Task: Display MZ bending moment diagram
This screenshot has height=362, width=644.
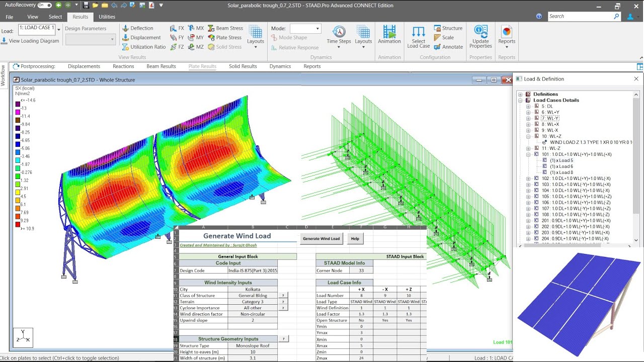Action: [196, 47]
